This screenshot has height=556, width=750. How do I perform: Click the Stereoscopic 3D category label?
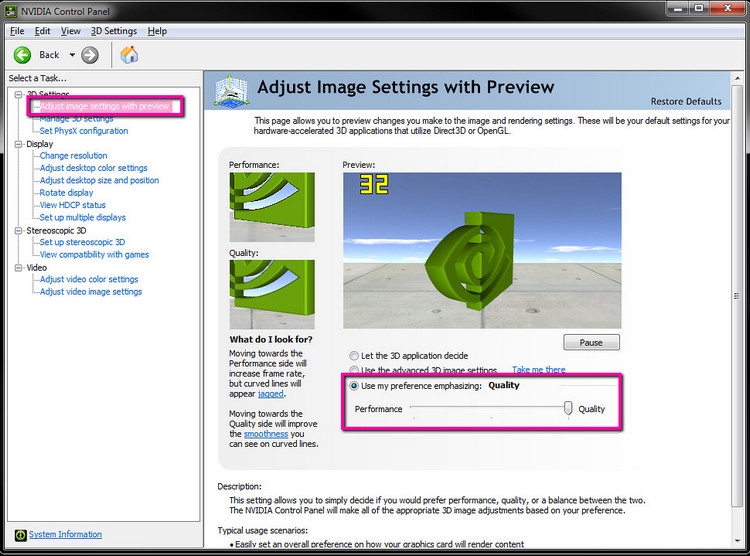[x=56, y=231]
